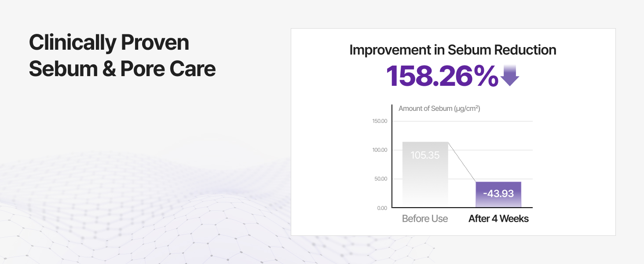The height and width of the screenshot is (264, 644).
Task: Click the gray Before Use bar
Action: click(425, 174)
